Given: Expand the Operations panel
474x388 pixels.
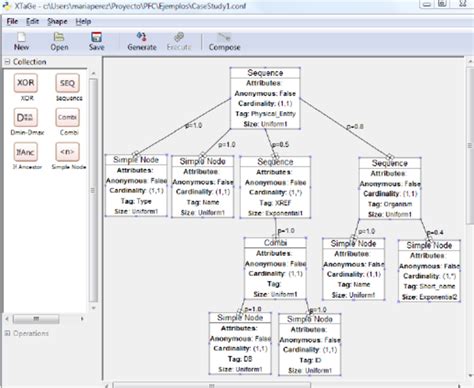Looking at the screenshot, I should (x=7, y=333).
